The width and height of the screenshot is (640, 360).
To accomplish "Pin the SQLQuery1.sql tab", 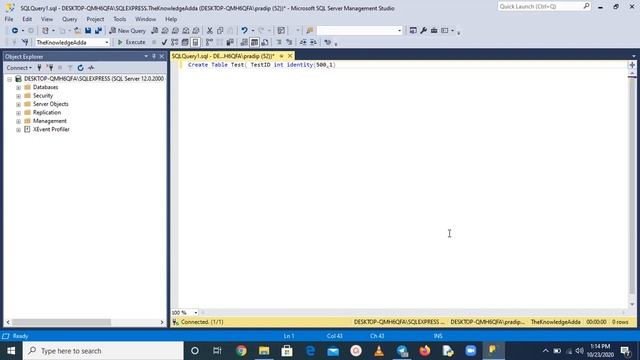I will (x=281, y=56).
